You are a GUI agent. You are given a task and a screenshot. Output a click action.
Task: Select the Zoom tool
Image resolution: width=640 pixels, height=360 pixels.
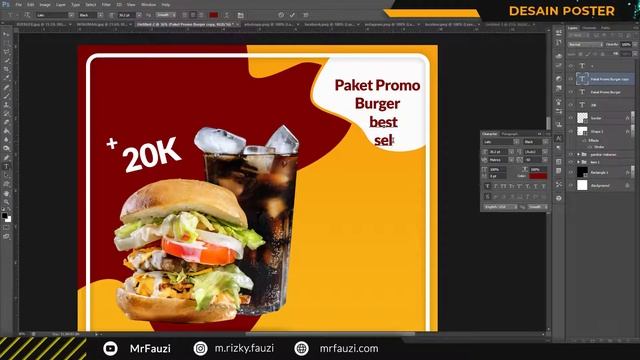coord(7,202)
